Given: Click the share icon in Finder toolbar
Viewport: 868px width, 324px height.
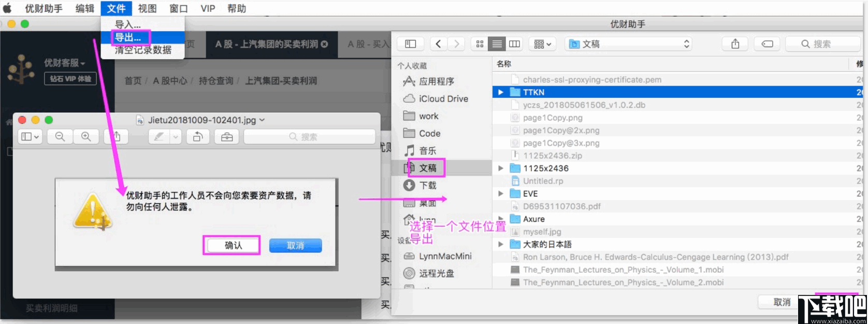Looking at the screenshot, I should tap(735, 44).
